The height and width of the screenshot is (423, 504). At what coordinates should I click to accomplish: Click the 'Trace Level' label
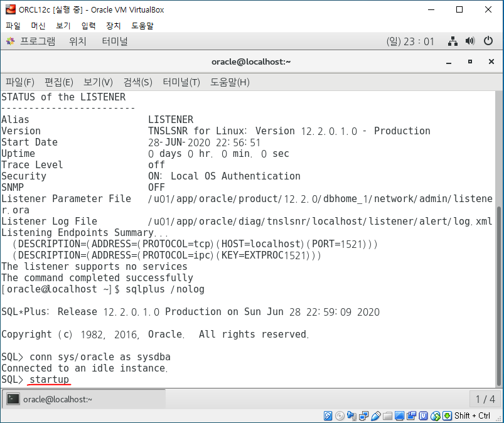point(32,164)
